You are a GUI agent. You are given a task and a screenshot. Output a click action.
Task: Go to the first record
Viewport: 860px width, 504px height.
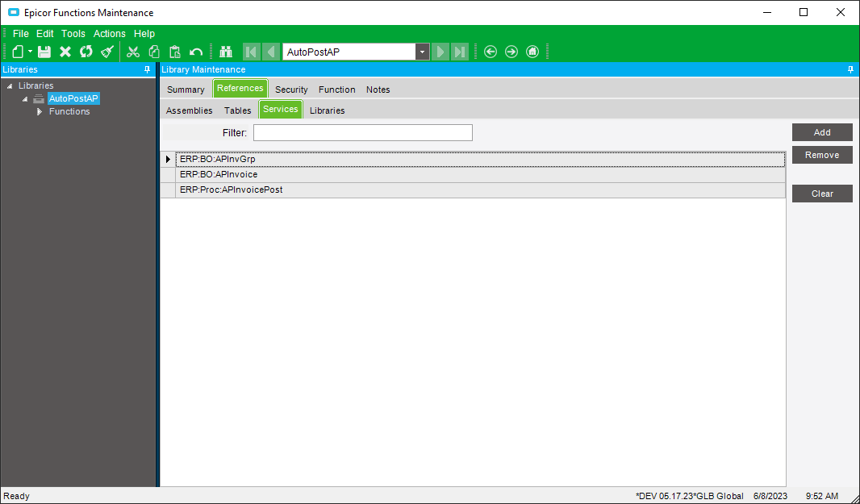(x=251, y=52)
